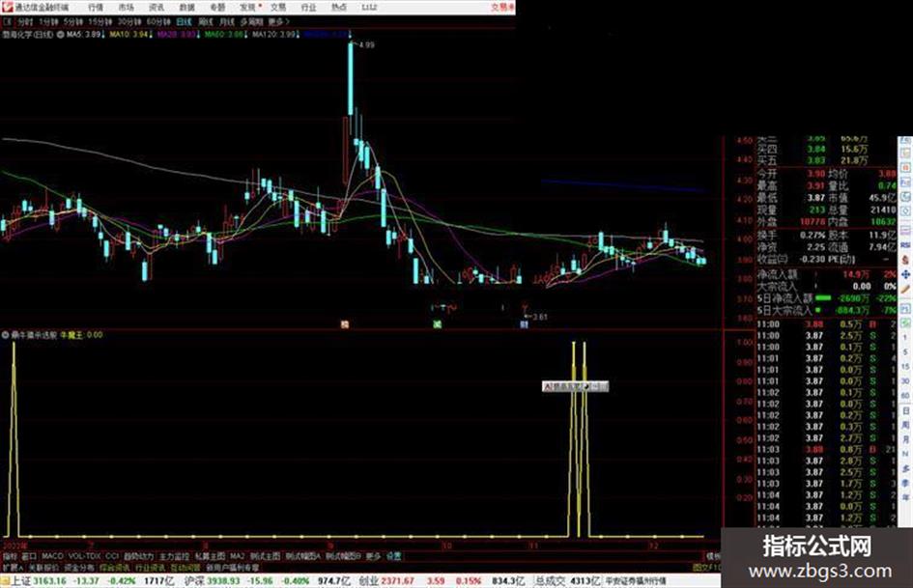Viewport: 913px width, 588px height.
Task: Click 创业 index in status bar
Action: 368,581
